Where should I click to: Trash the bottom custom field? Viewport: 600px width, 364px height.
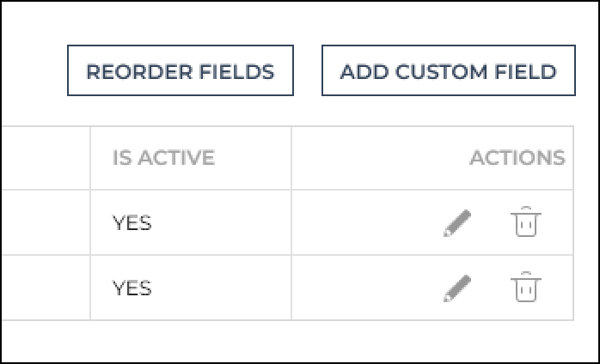526,287
